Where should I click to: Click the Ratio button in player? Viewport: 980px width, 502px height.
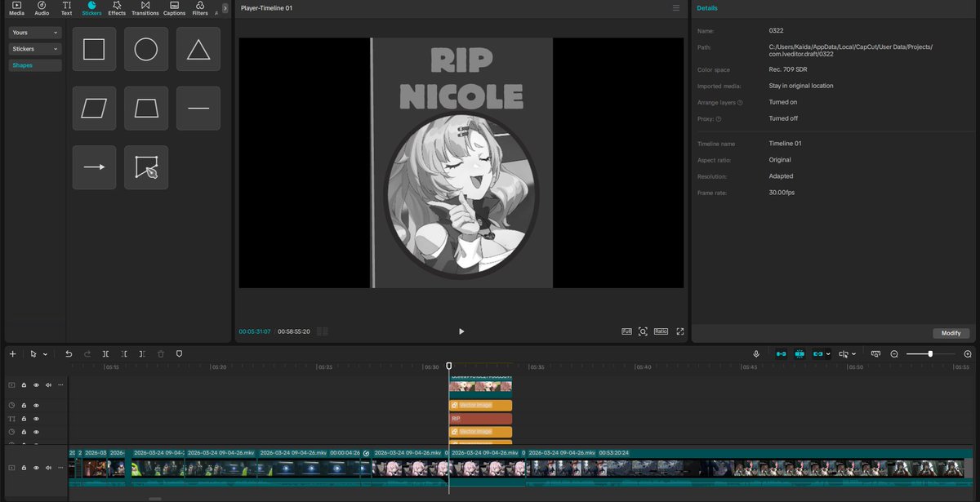(661, 331)
